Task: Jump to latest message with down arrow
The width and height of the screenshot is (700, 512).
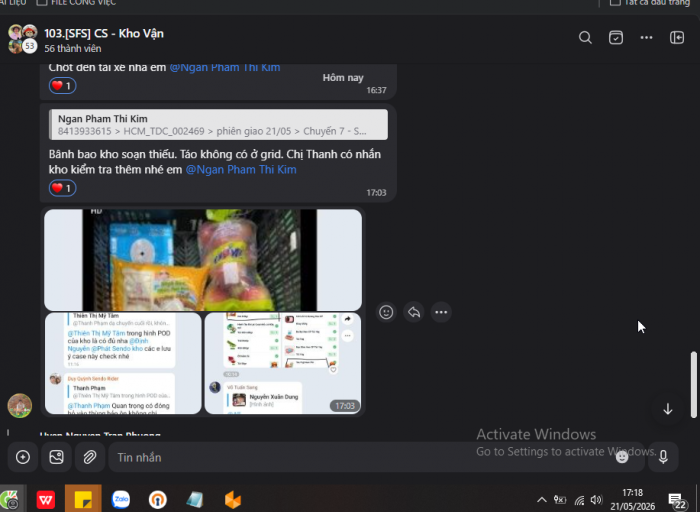Action: pyautogui.click(x=667, y=409)
